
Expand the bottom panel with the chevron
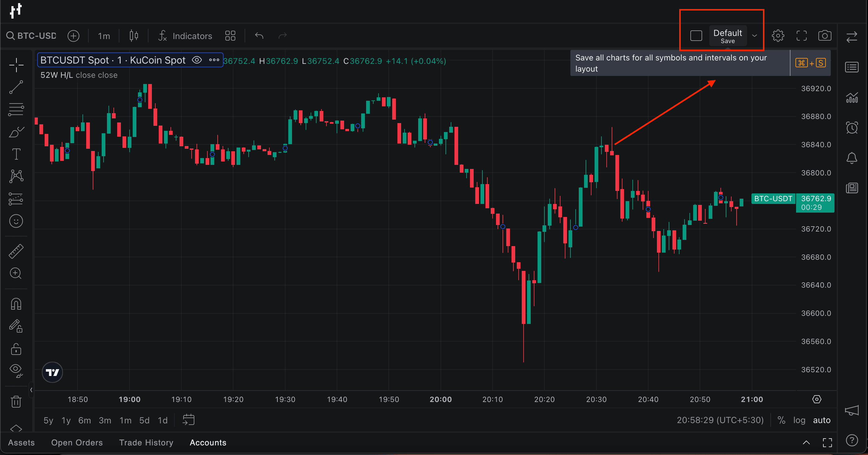[806, 443]
